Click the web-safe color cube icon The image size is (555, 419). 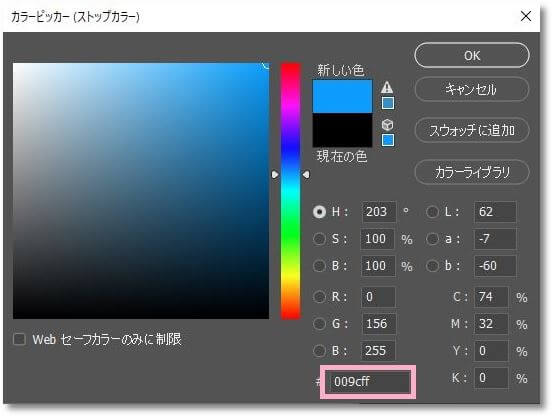click(x=388, y=125)
